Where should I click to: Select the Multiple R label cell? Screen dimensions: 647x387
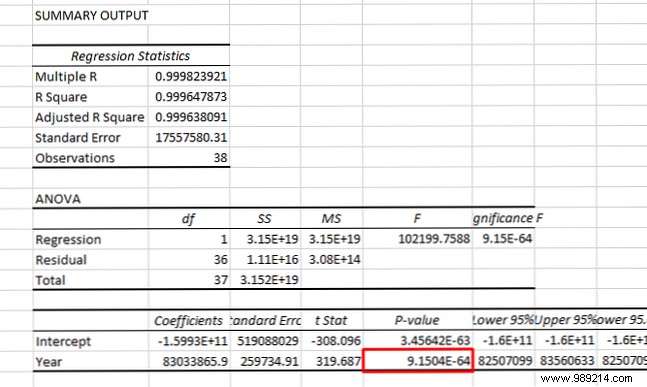click(66, 77)
